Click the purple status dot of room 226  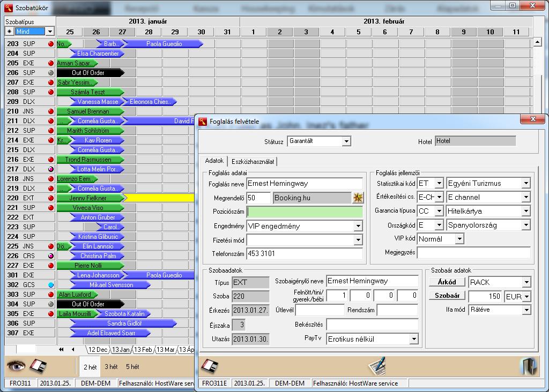coord(51,256)
